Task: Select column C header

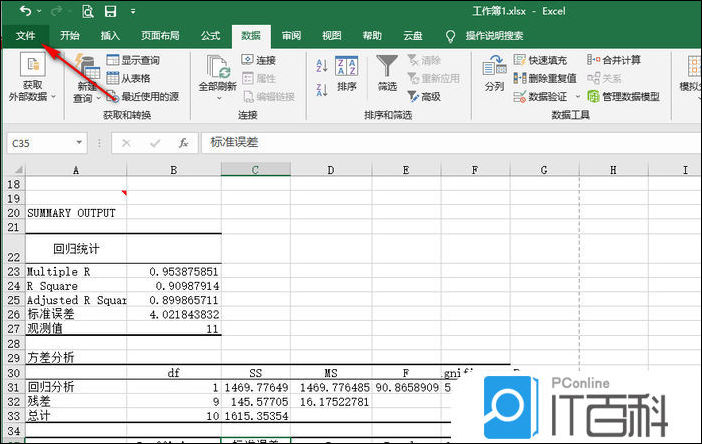Action: (x=256, y=170)
